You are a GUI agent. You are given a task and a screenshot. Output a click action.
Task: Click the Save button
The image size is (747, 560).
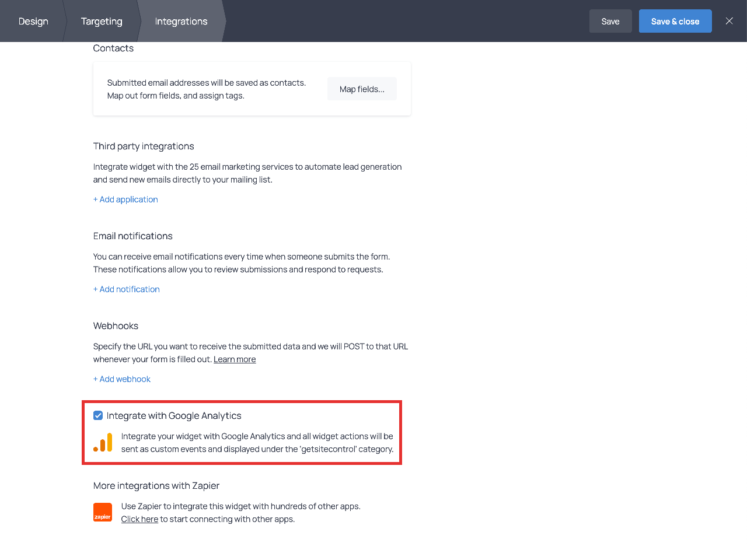click(x=610, y=20)
